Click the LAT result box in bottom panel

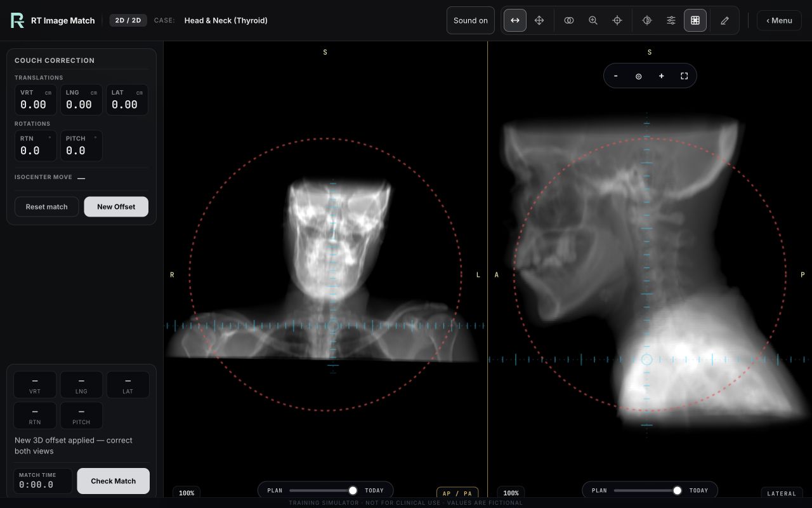[128, 385]
